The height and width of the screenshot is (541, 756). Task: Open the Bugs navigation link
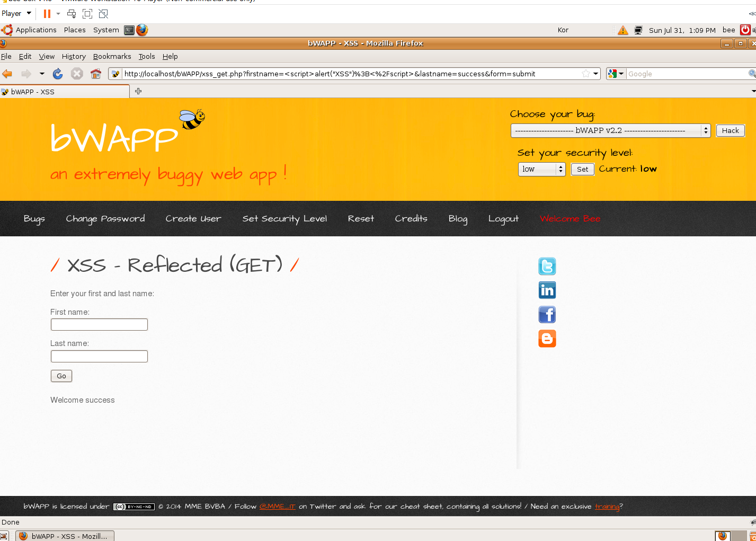coord(34,219)
